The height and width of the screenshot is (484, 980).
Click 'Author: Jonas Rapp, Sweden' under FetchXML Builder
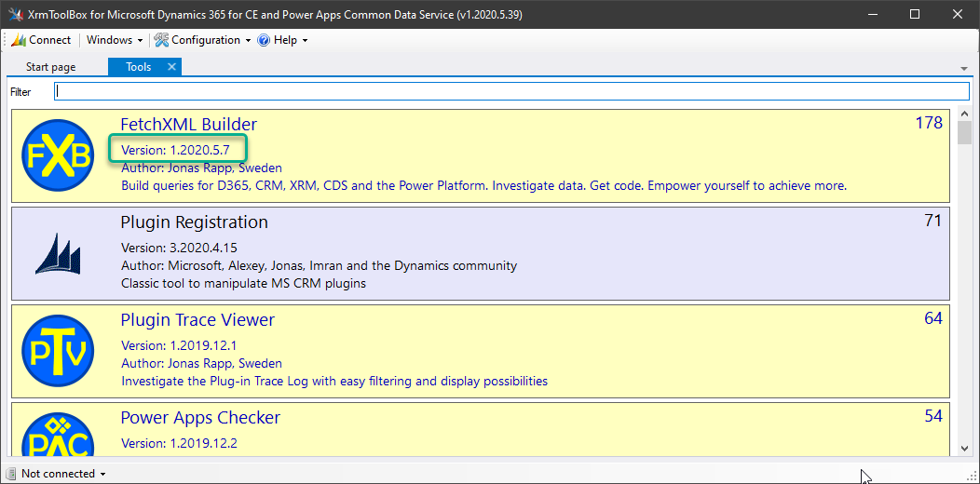point(201,168)
